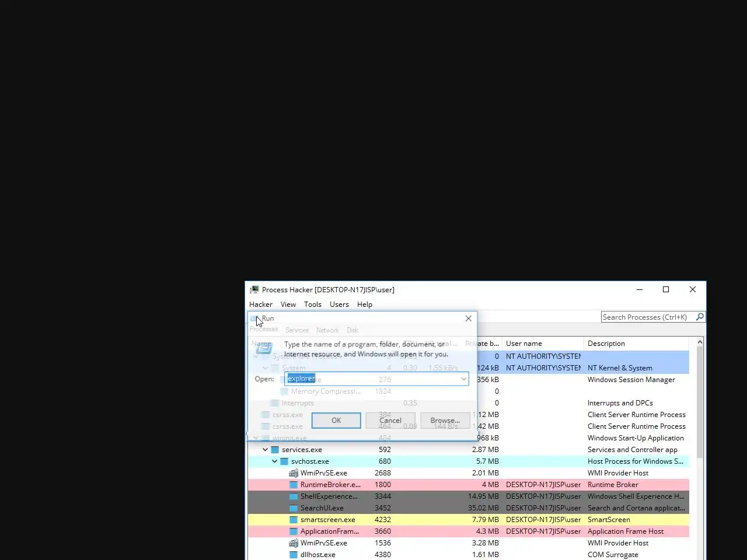Click the COM Surrogate description cell
Screen dimensions: 747x560
[x=613, y=555]
